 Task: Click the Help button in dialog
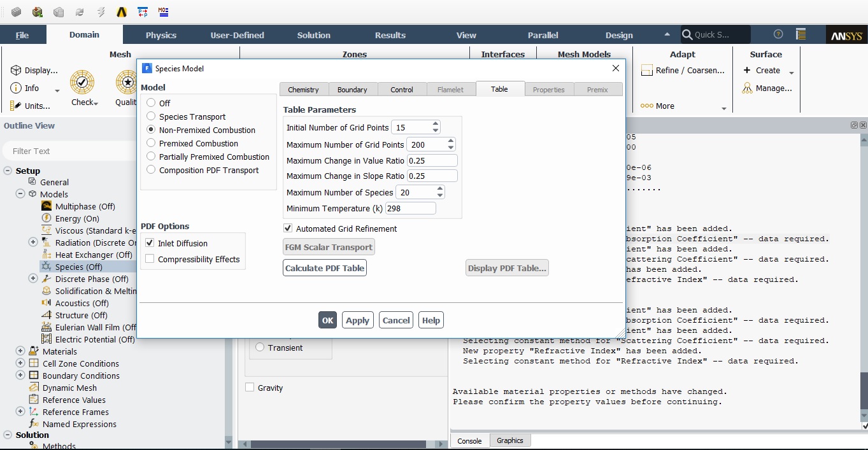click(431, 320)
